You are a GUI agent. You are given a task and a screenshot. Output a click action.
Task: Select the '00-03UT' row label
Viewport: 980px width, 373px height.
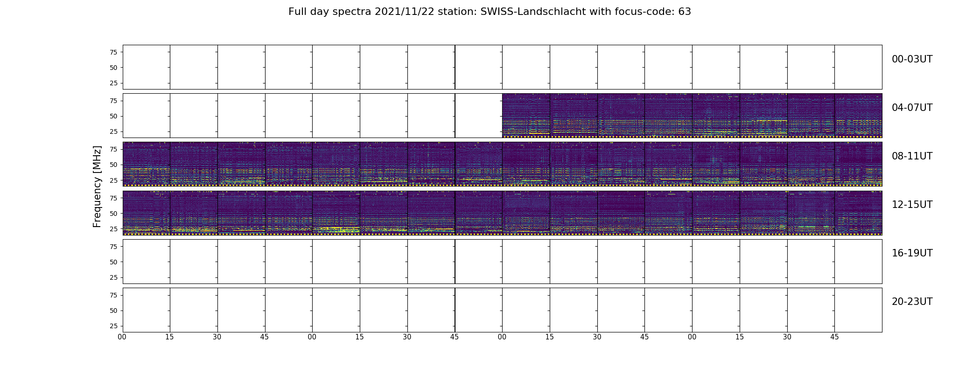[912, 59]
